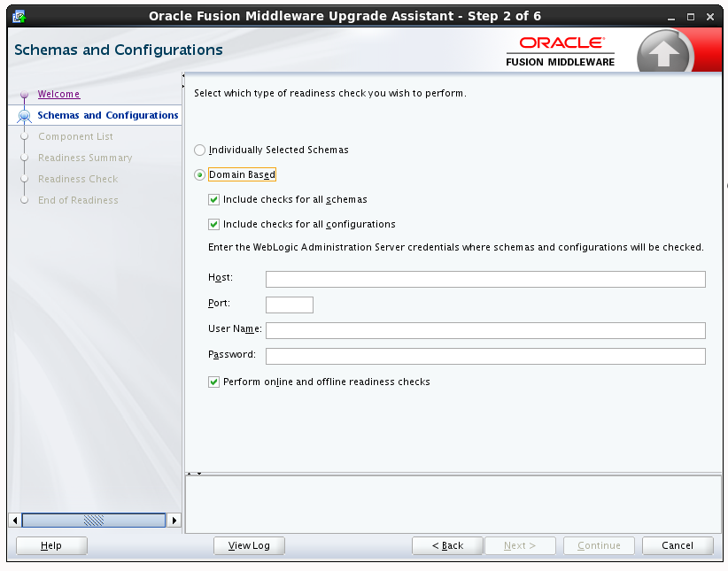Click the Next button

(x=520, y=546)
